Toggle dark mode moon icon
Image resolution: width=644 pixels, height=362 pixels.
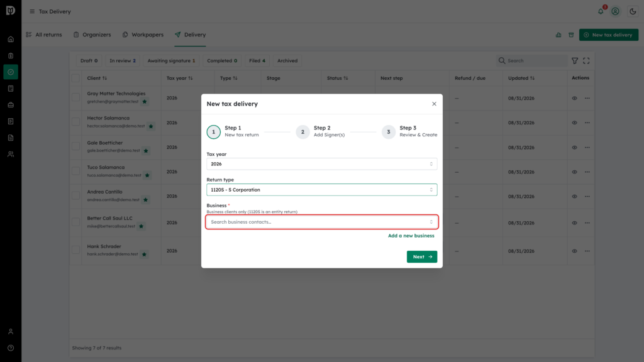pos(633,11)
